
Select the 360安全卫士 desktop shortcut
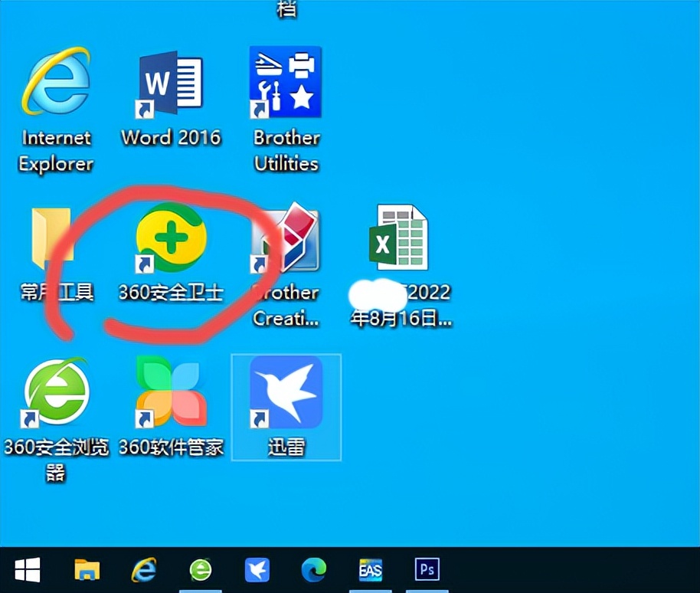coord(171,237)
